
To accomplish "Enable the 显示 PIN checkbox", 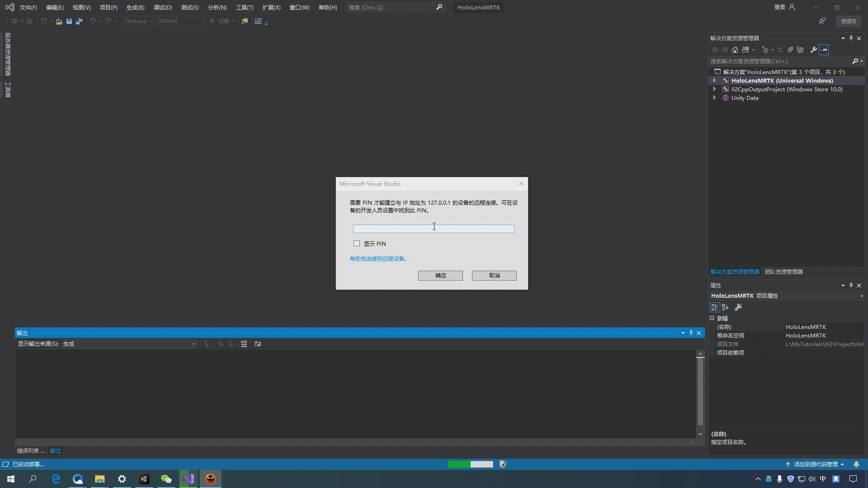I will point(357,244).
